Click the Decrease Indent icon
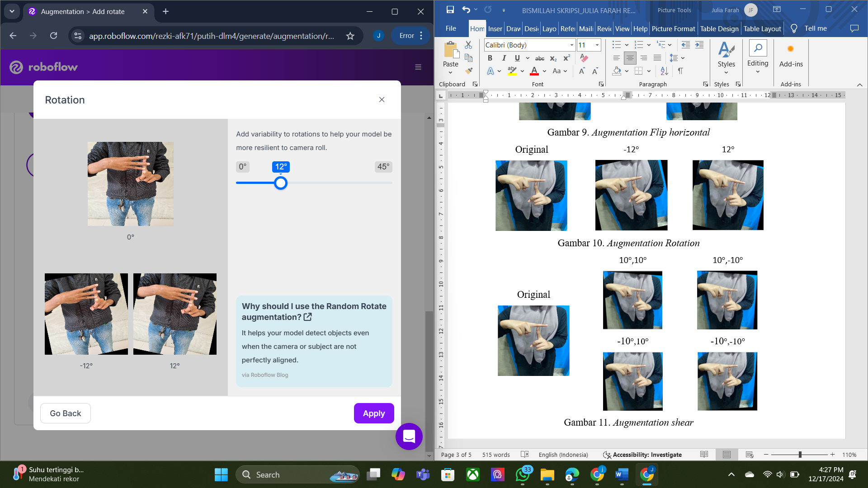The image size is (868, 488). click(x=686, y=45)
